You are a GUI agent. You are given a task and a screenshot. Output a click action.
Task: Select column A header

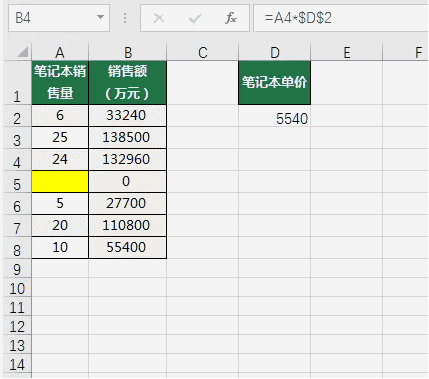pyautogui.click(x=60, y=52)
